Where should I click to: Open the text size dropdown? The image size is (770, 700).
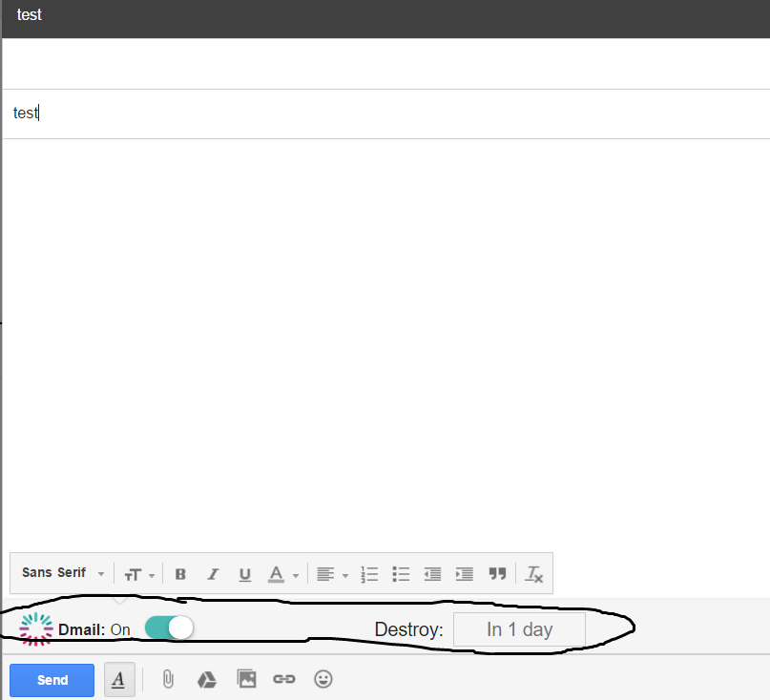tap(139, 574)
